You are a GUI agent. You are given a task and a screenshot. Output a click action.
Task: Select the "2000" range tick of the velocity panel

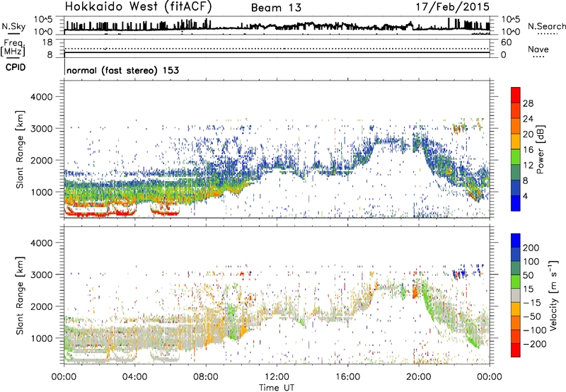(x=41, y=306)
